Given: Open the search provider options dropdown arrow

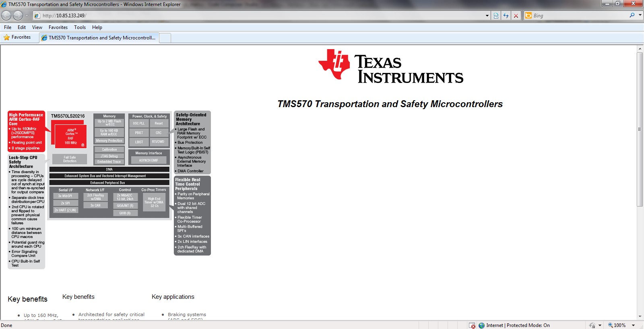Looking at the screenshot, I should pyautogui.click(x=640, y=15).
